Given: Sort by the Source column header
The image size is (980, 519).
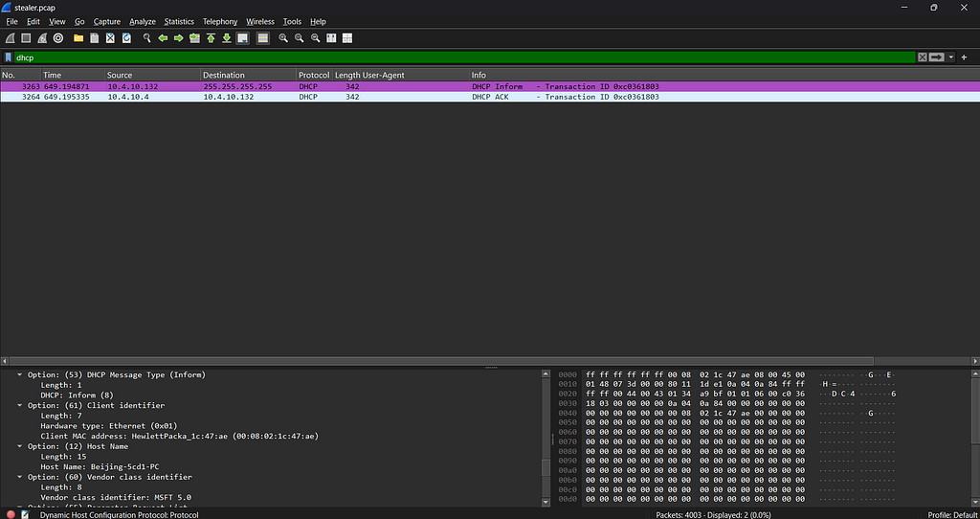Looking at the screenshot, I should [152, 75].
